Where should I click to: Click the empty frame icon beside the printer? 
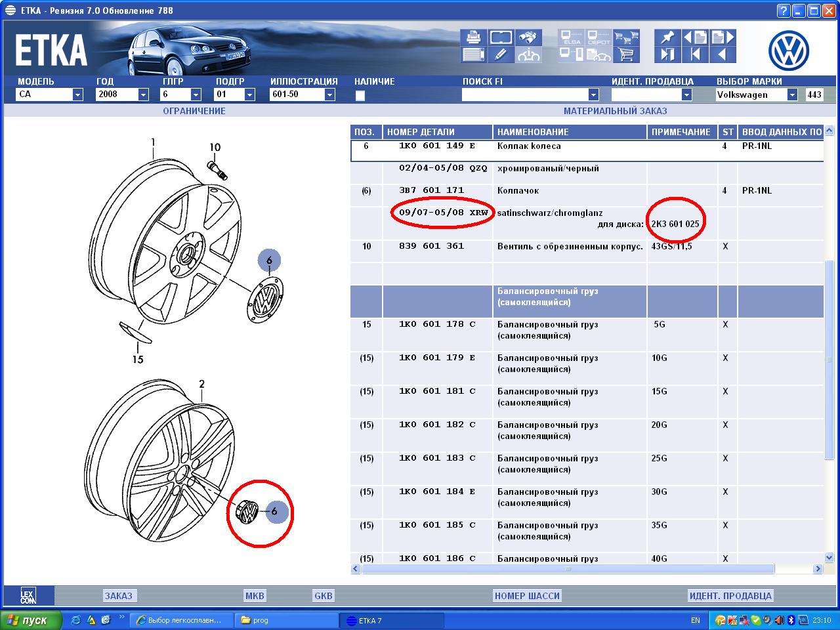click(x=501, y=37)
